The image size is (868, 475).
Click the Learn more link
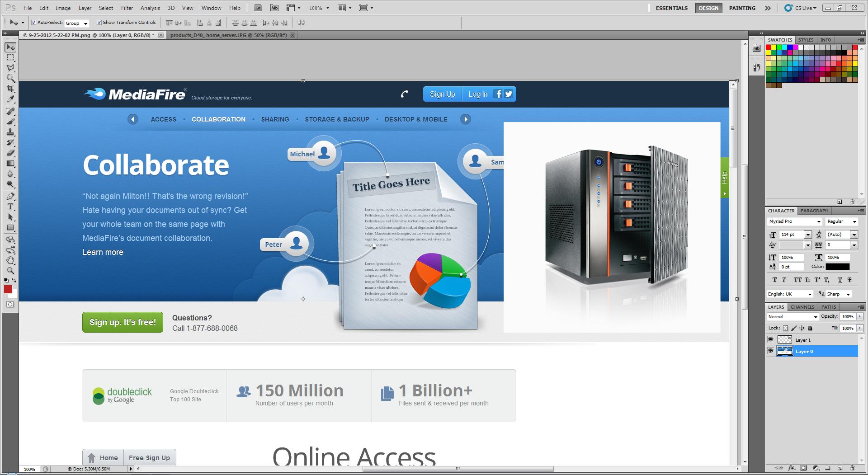[103, 252]
